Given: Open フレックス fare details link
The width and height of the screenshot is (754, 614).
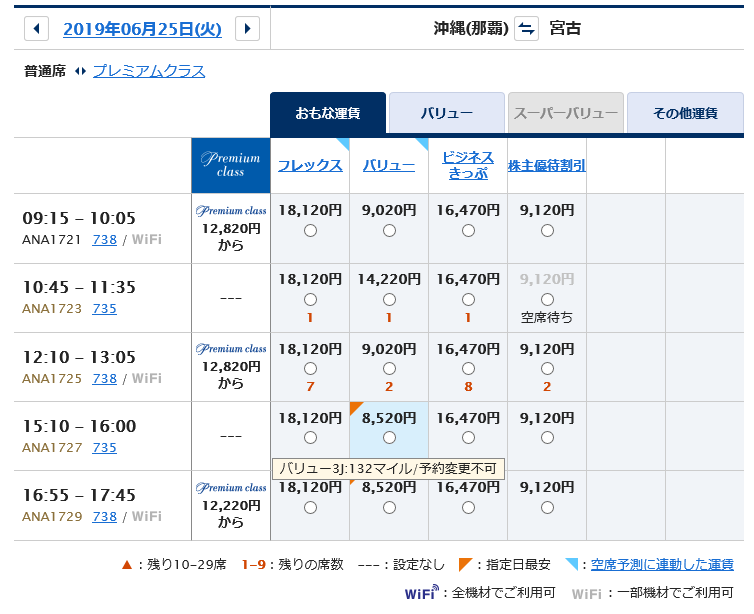Looking at the screenshot, I should [x=310, y=165].
